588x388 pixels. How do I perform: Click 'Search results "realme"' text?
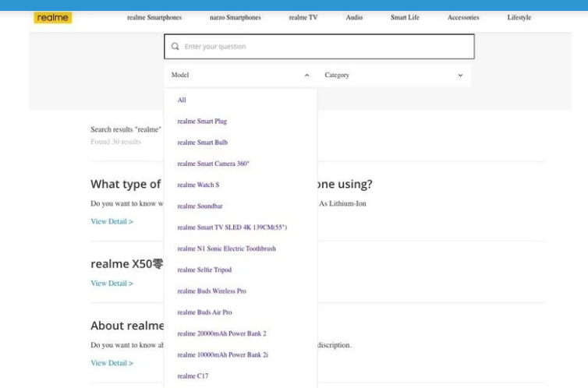point(126,129)
